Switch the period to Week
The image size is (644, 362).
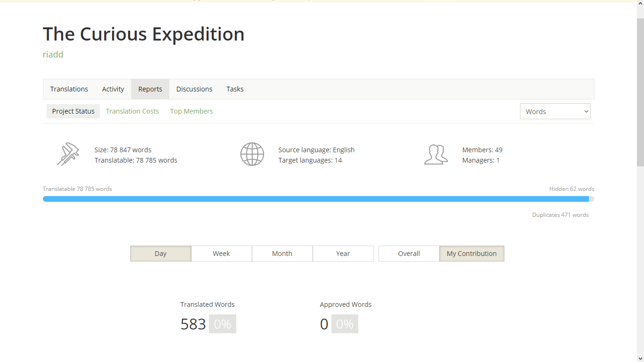(x=221, y=254)
